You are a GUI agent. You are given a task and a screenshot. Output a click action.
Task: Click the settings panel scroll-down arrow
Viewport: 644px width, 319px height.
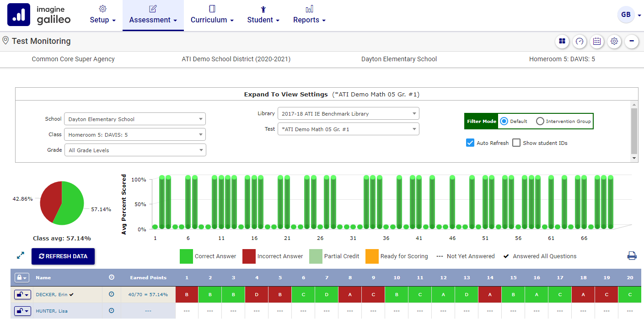tap(634, 158)
